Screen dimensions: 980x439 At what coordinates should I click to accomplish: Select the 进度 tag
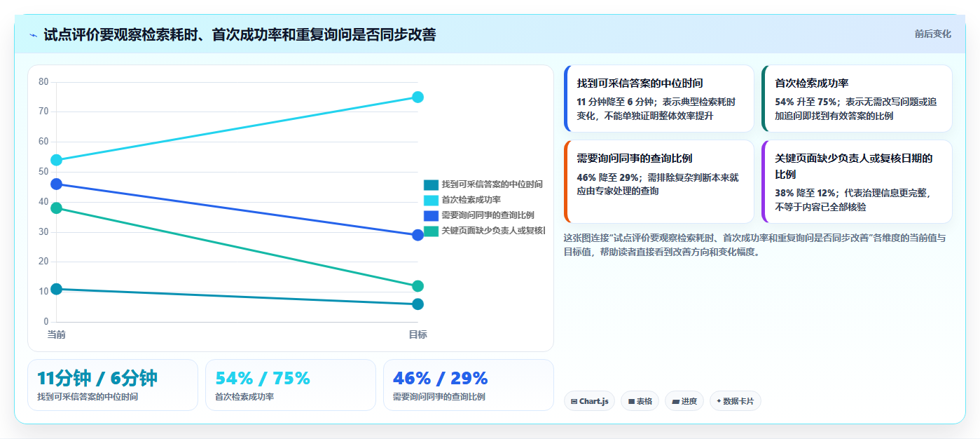tap(684, 401)
